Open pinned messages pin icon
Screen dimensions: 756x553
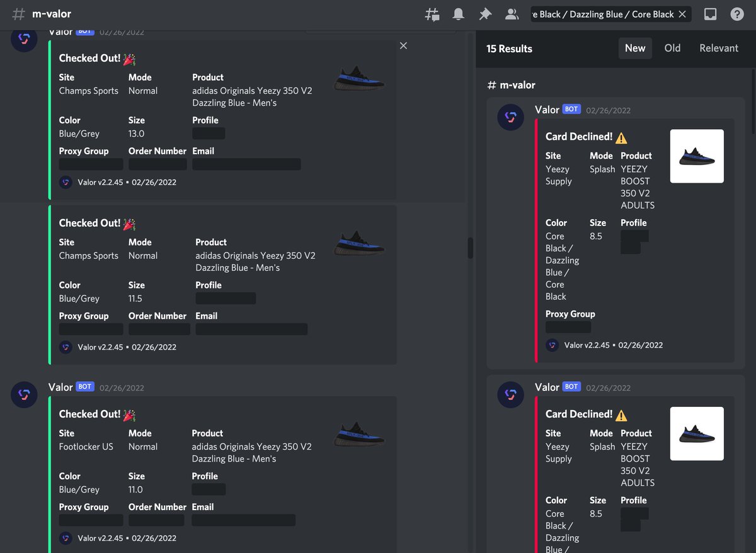click(x=485, y=14)
